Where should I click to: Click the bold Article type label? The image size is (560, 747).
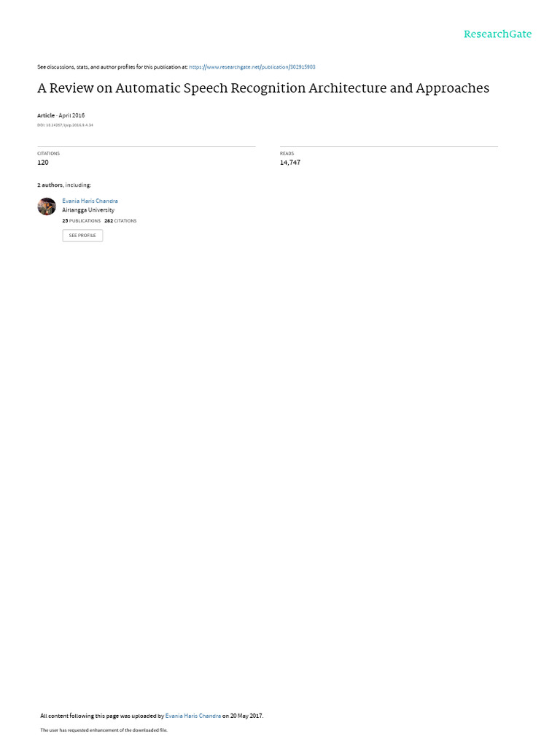(46, 115)
